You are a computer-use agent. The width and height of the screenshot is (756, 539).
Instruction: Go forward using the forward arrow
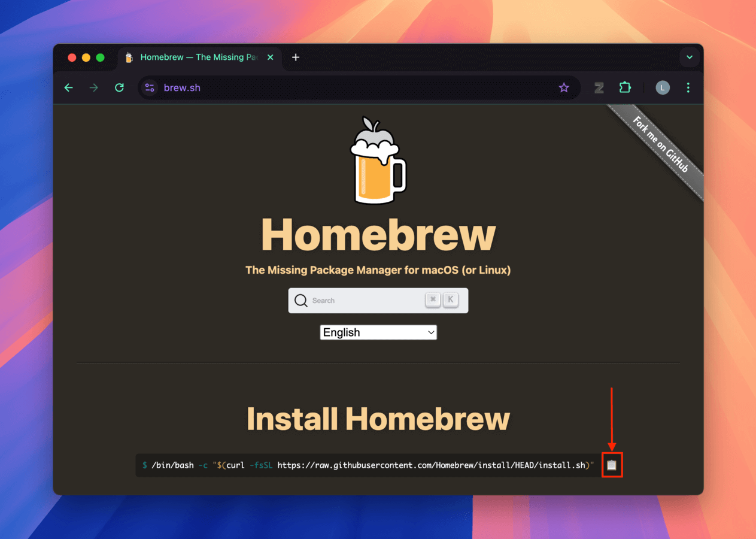94,87
